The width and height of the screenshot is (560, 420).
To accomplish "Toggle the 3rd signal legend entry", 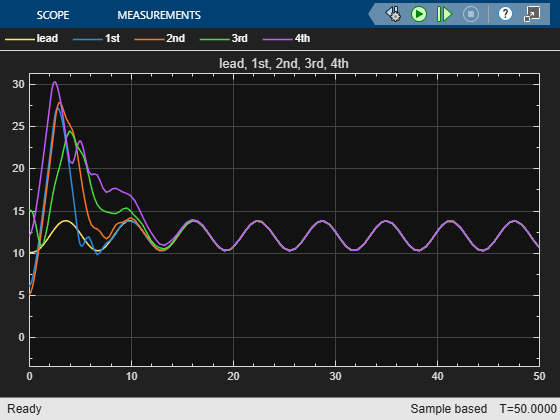I will click(224, 38).
